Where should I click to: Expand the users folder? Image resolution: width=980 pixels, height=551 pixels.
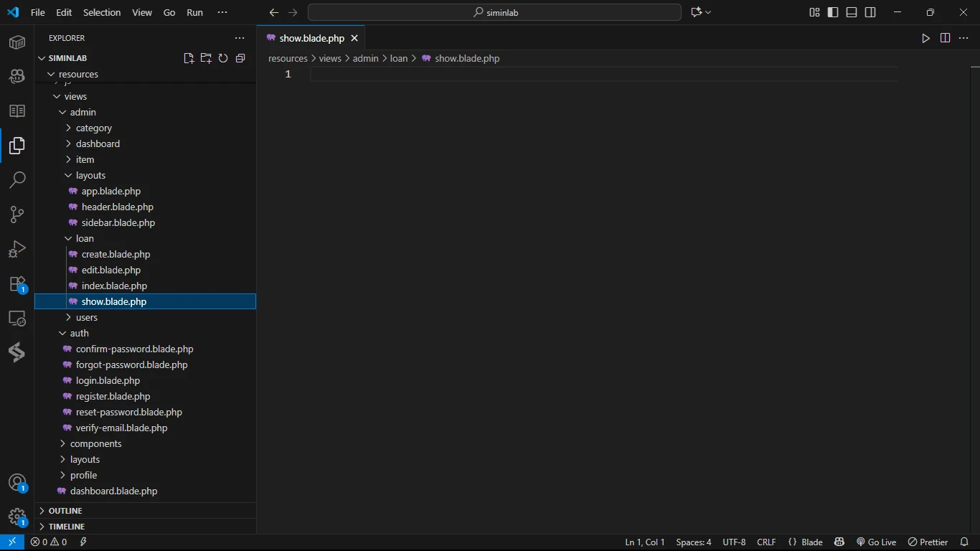pyautogui.click(x=87, y=317)
